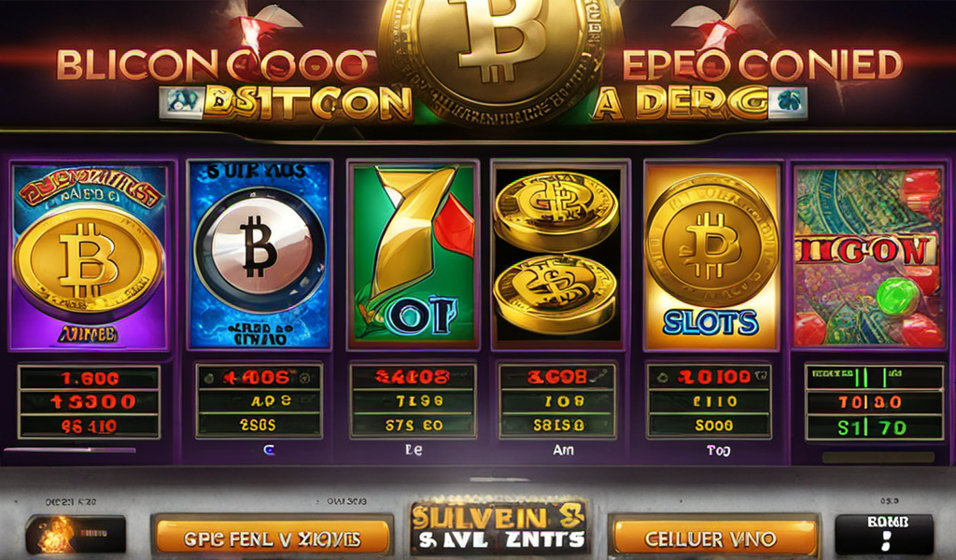Image resolution: width=956 pixels, height=560 pixels.
Task: Select the purple gold Bitcoin slot tile
Action: pos(89,256)
